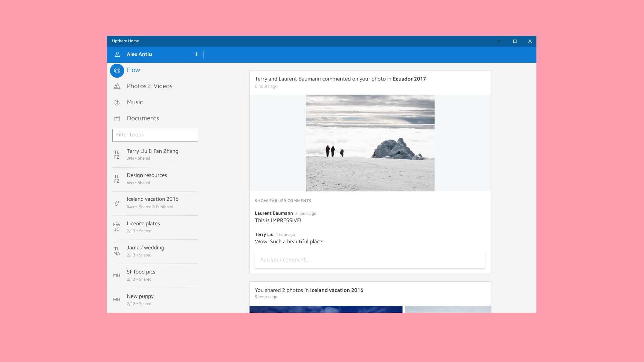Screen dimensions: 644x362
Task: Open the Photos & Videos section
Action: (x=149, y=86)
